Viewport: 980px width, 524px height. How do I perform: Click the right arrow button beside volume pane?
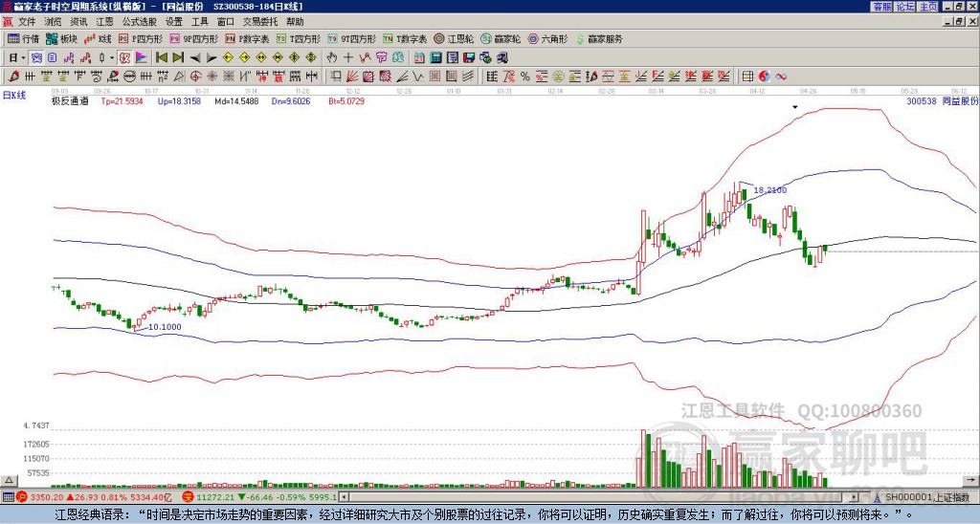pos(971,480)
